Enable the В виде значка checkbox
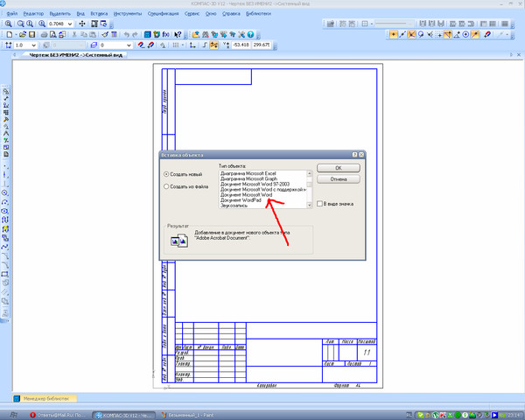Image resolution: width=525 pixels, height=420 pixels. (319, 204)
